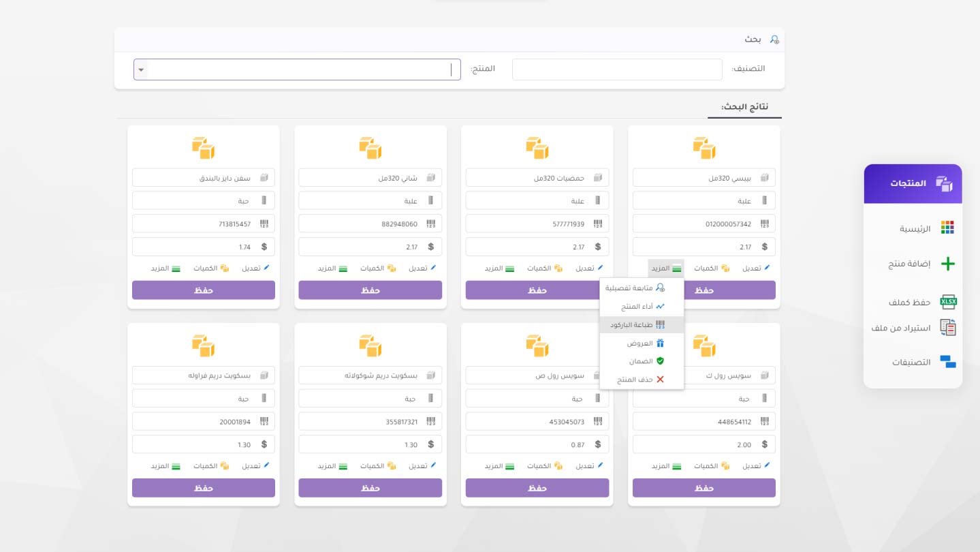Save the بسكويت دريم شوكولاته product card
980x552 pixels.
370,488
